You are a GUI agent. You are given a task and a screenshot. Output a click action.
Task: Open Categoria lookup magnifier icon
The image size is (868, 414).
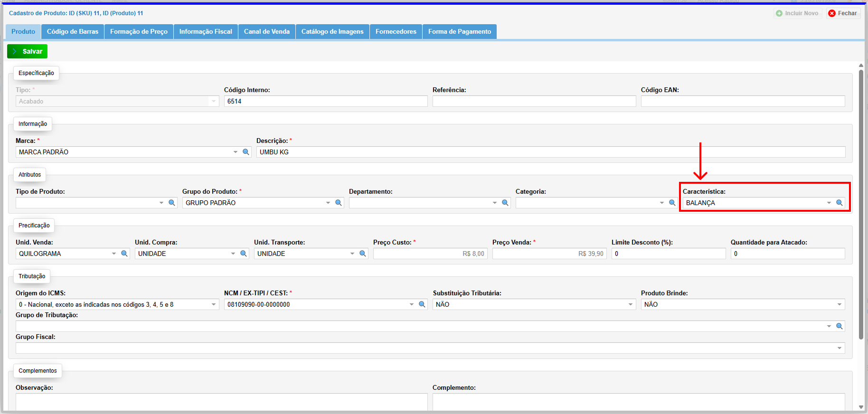pos(672,203)
